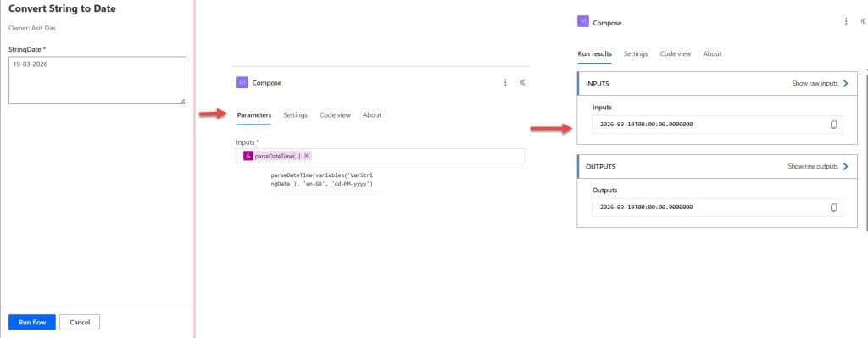Screen dimensions: 868x338
Task: Remove the parseDateTime expression token
Action: pos(306,156)
